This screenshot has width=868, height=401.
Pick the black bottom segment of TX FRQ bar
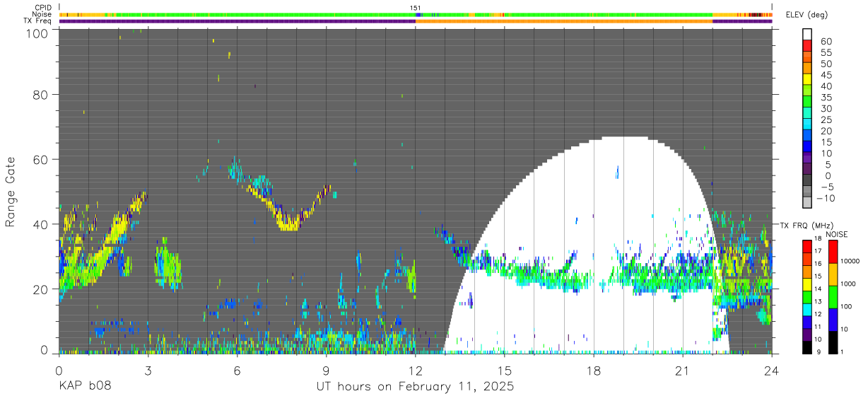click(807, 348)
